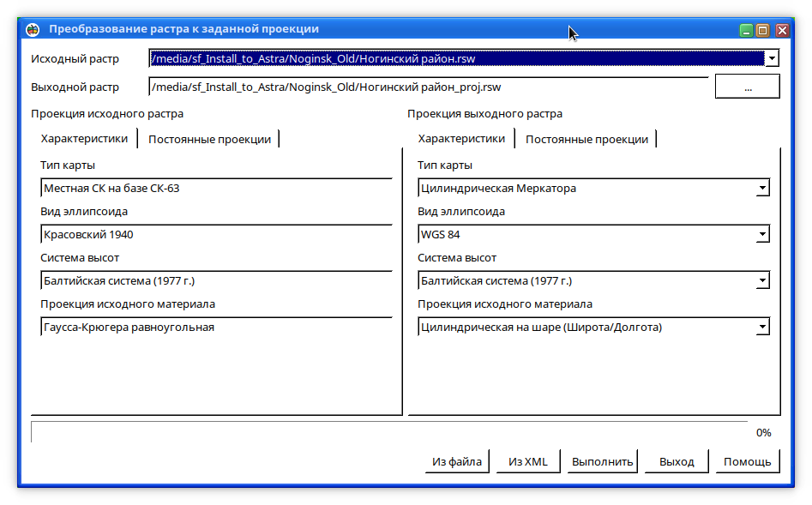Viewport: 812px width, 505px height.
Task: Click the Выполнить button
Action: click(602, 461)
